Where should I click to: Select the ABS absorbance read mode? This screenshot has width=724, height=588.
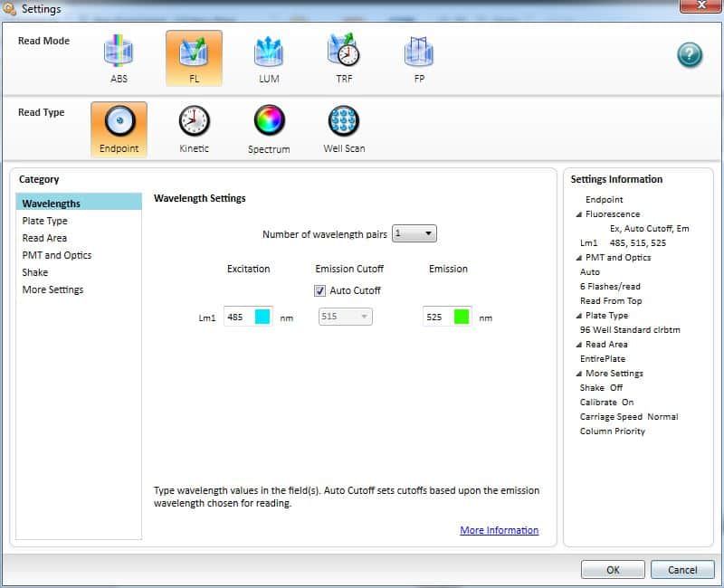click(119, 59)
